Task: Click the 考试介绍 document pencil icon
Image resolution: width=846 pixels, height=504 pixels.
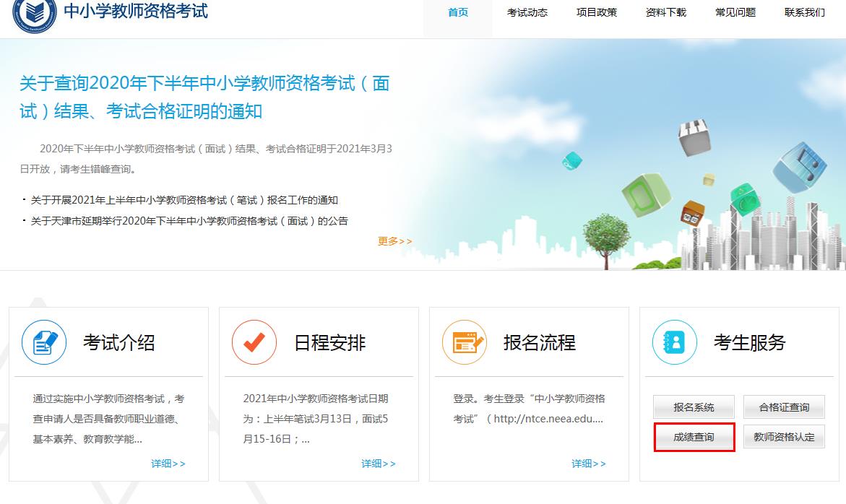Action: point(44,342)
